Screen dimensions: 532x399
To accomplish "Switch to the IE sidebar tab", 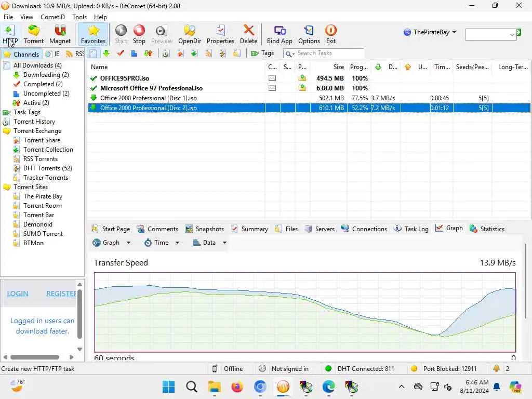I will pyautogui.click(x=52, y=54).
